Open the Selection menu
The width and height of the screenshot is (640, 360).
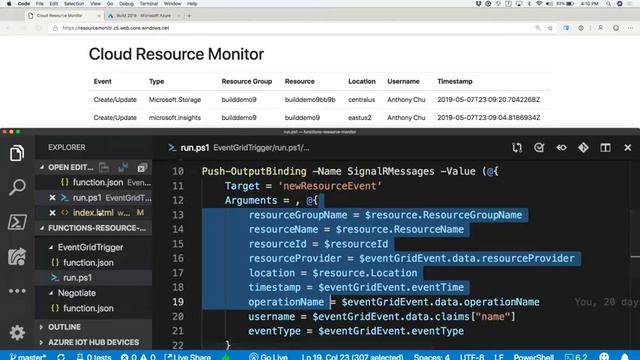click(74, 4)
